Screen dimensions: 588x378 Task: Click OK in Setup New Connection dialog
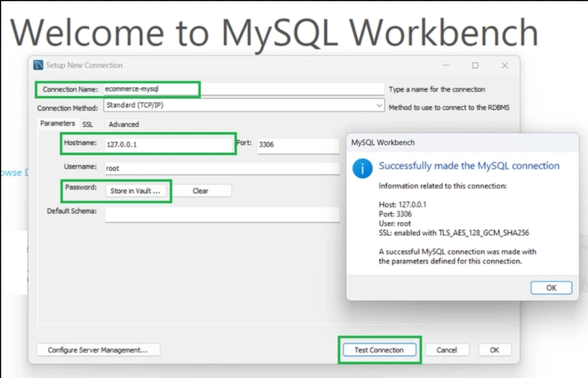495,350
